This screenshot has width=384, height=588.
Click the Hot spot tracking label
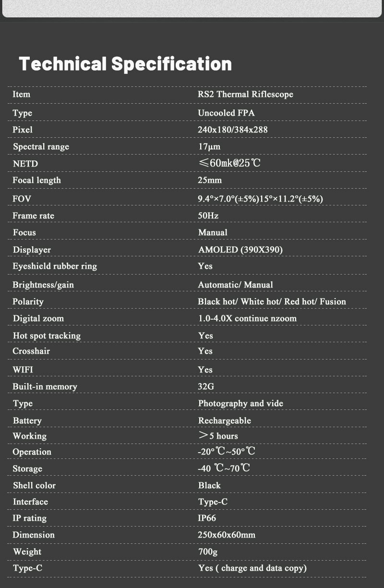point(47,336)
